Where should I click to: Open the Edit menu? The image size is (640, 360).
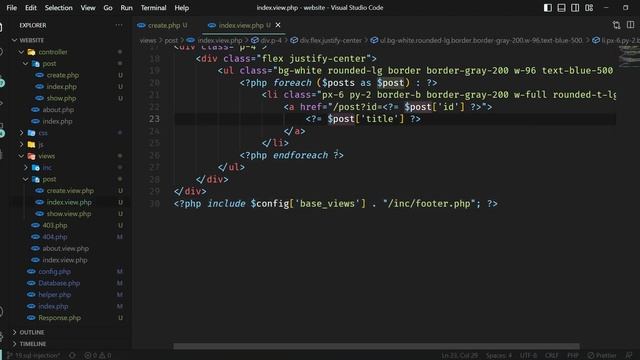click(31, 8)
